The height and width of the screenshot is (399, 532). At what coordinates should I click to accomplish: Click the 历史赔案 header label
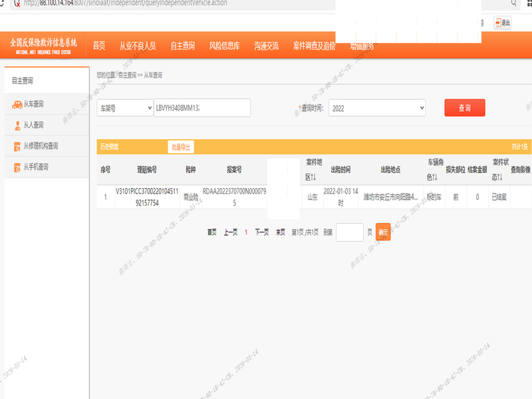109,147
